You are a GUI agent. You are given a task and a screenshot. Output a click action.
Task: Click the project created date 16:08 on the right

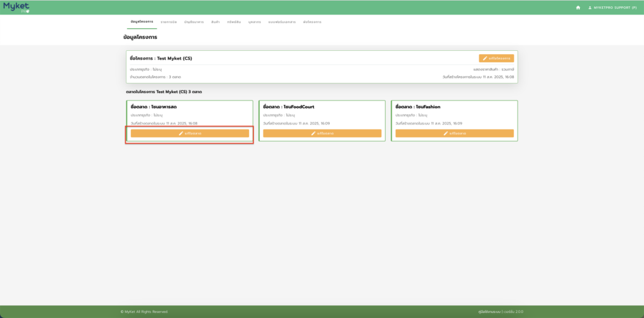click(478, 77)
